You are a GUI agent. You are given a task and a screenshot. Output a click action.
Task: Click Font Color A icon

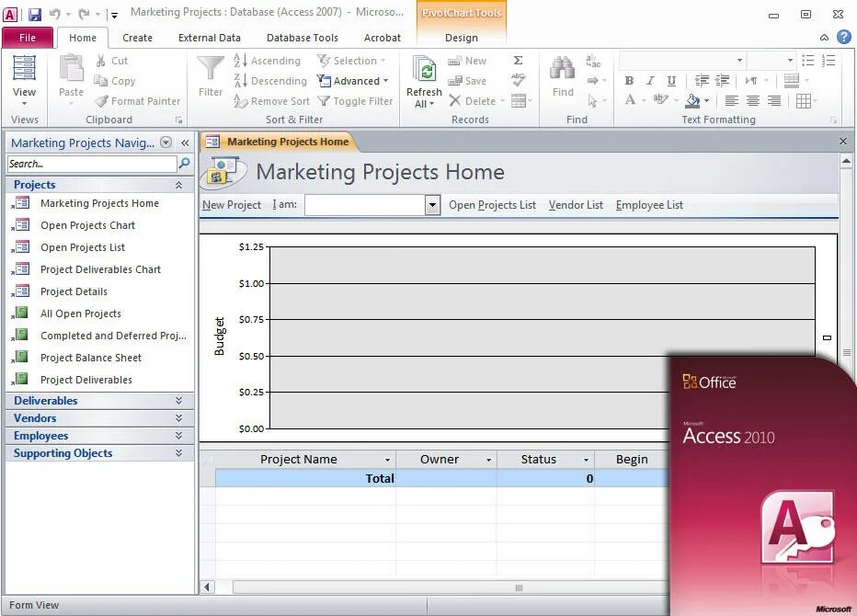(630, 100)
